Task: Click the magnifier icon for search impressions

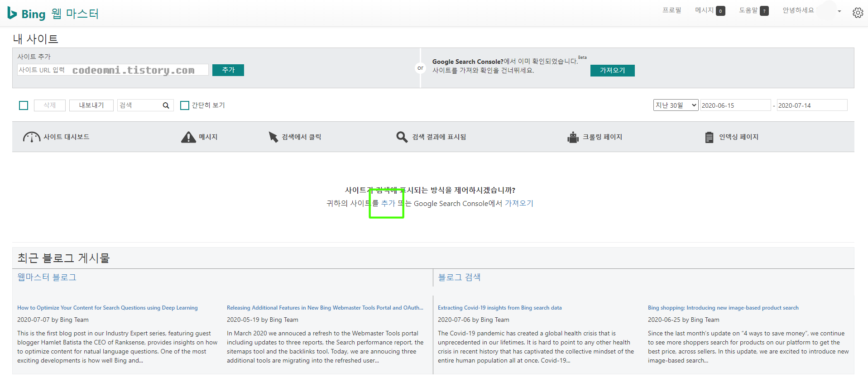Action: point(402,137)
